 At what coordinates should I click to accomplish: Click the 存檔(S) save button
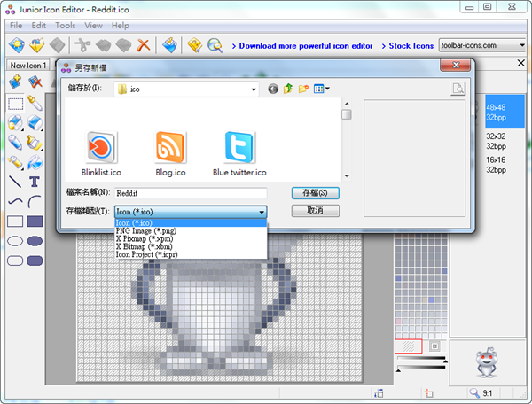point(315,193)
